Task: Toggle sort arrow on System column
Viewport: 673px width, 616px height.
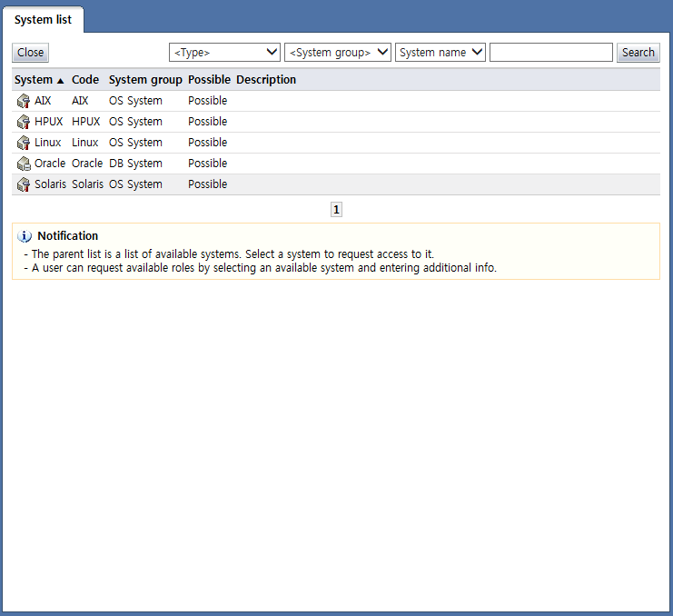Action: [x=60, y=80]
